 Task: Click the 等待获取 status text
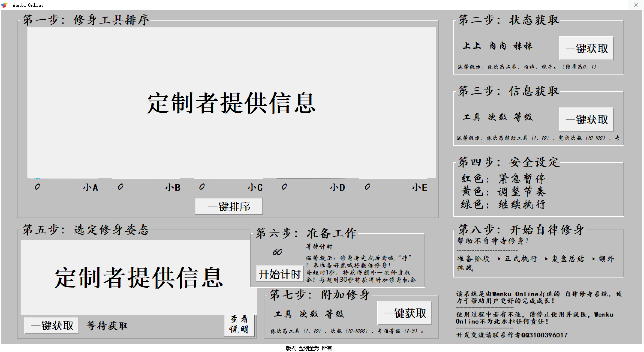(x=107, y=325)
